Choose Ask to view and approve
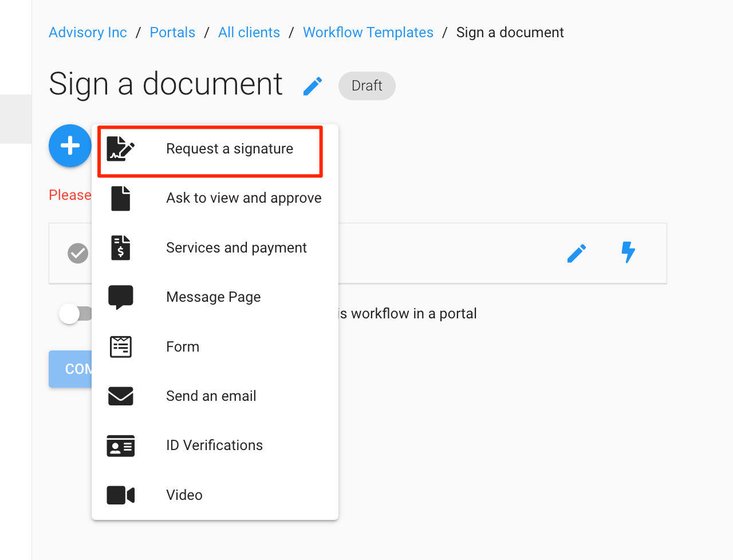This screenshot has width=733, height=560. 243,198
